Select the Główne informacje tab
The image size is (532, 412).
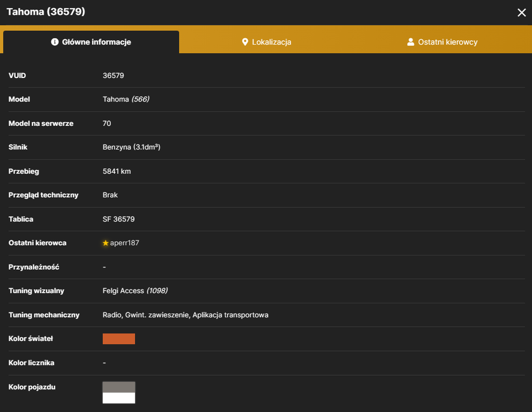[x=91, y=42]
